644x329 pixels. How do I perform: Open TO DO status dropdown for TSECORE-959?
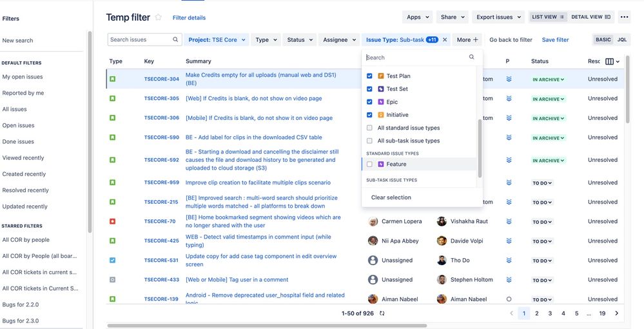coord(542,183)
